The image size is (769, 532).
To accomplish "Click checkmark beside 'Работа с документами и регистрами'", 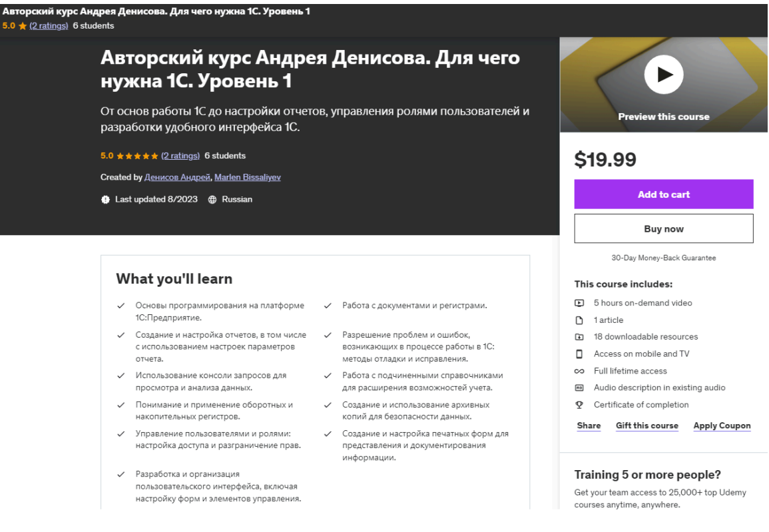I will pos(328,306).
